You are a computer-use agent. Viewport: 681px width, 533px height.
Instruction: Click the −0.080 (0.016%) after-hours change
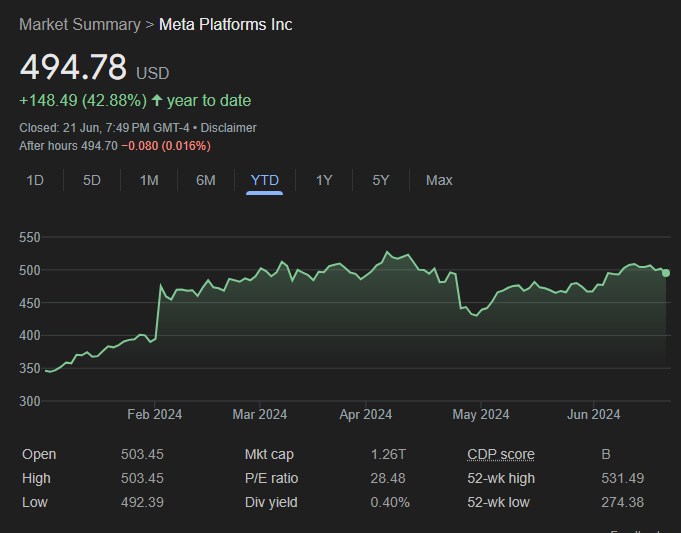(x=166, y=146)
